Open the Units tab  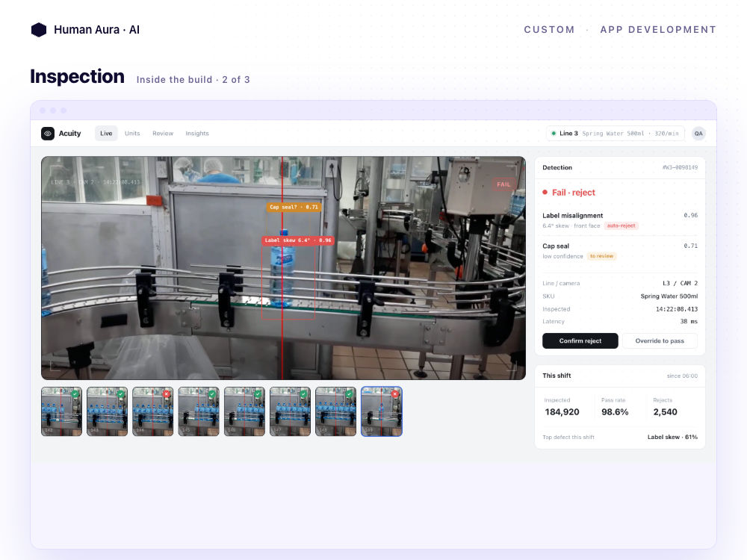coord(132,134)
